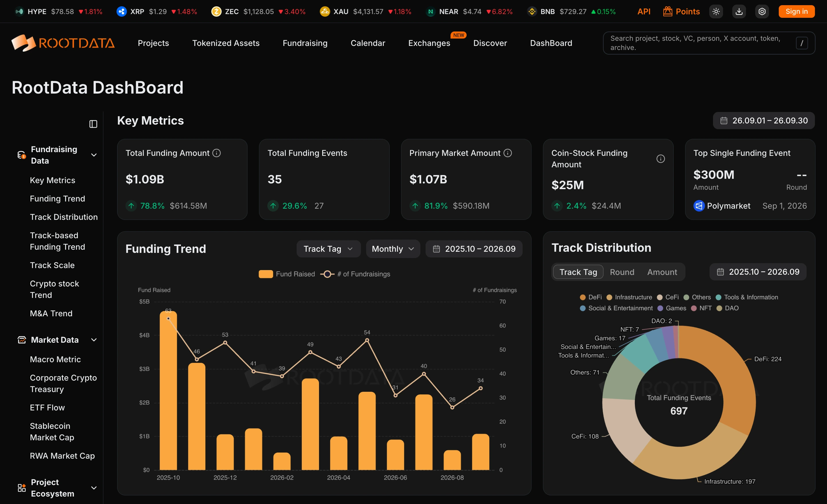Click the NEAR ticker coin icon
The image size is (827, 504).
coord(430,11)
